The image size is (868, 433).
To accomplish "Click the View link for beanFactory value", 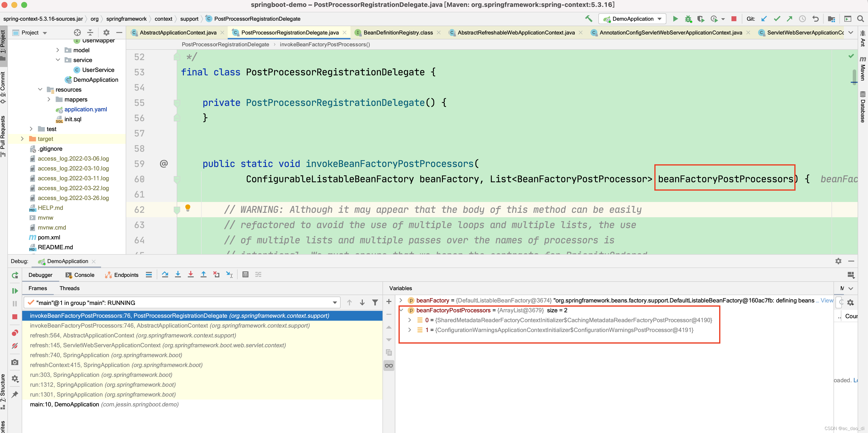I will click(x=827, y=300).
